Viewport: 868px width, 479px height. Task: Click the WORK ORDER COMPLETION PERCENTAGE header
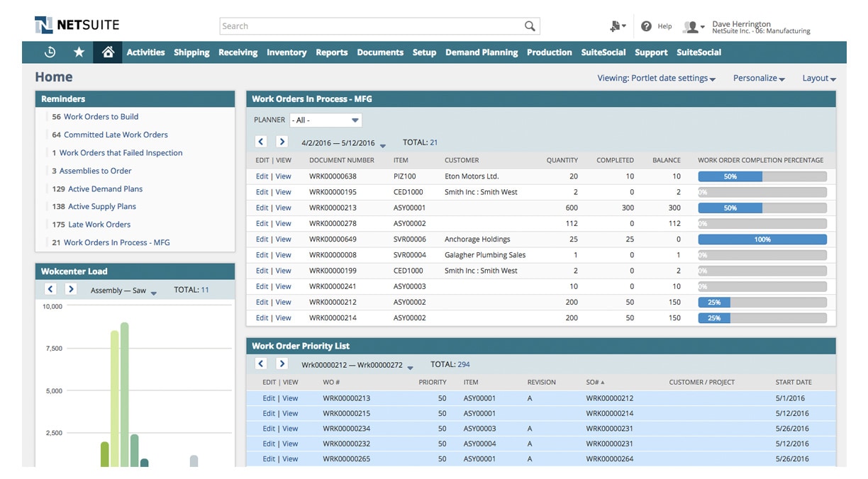pyautogui.click(x=761, y=160)
